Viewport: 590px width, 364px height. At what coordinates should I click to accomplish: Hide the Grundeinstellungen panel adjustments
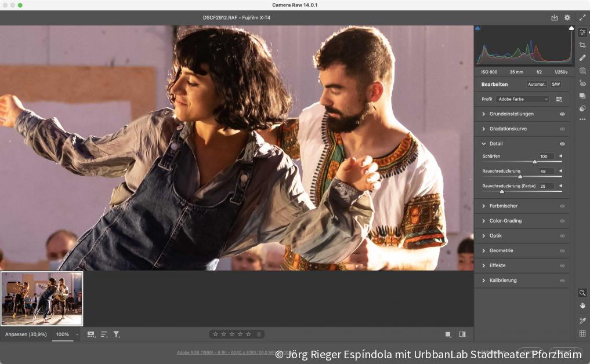click(561, 114)
